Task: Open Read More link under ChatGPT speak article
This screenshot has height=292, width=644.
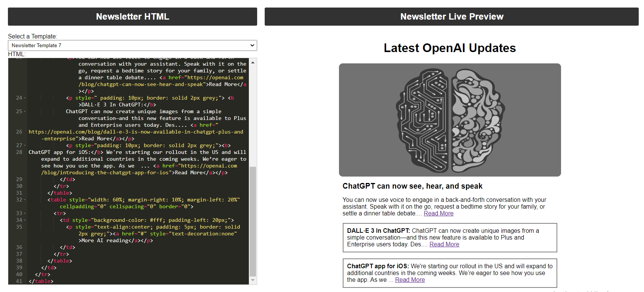Action: pos(439,214)
